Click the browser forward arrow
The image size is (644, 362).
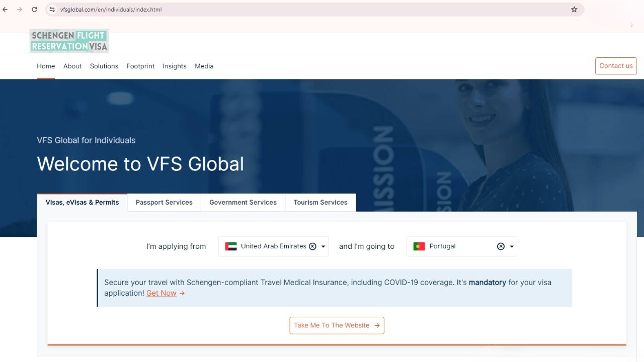tap(20, 10)
